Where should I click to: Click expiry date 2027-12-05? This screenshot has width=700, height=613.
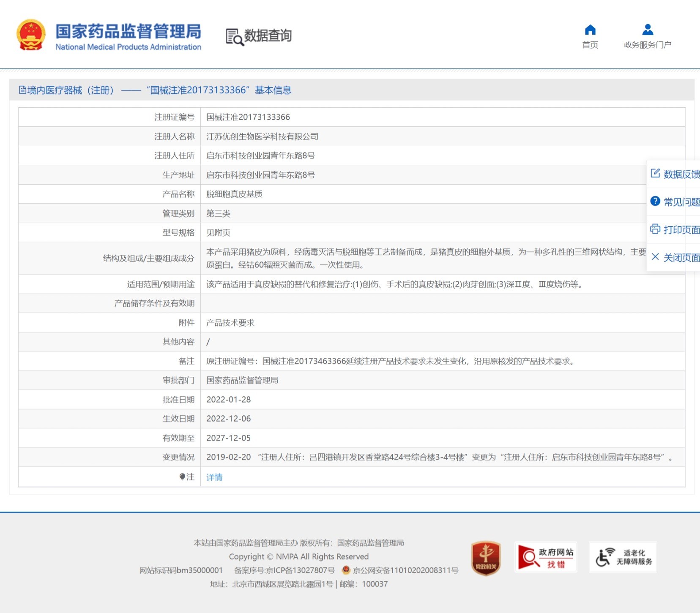[x=229, y=438]
